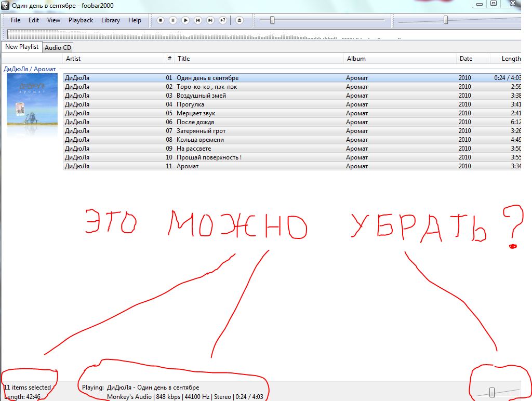Switch to the New Playlist tab
The width and height of the screenshot is (532, 401).
pos(22,47)
